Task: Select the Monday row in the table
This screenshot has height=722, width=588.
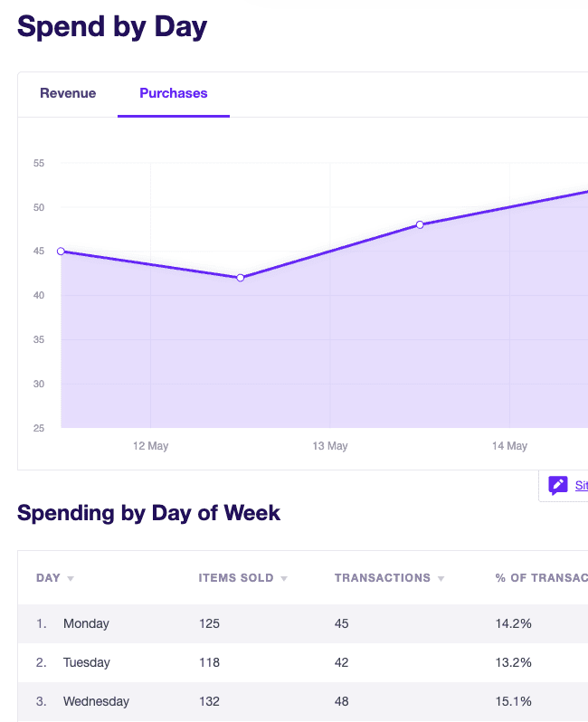Action: click(x=303, y=623)
